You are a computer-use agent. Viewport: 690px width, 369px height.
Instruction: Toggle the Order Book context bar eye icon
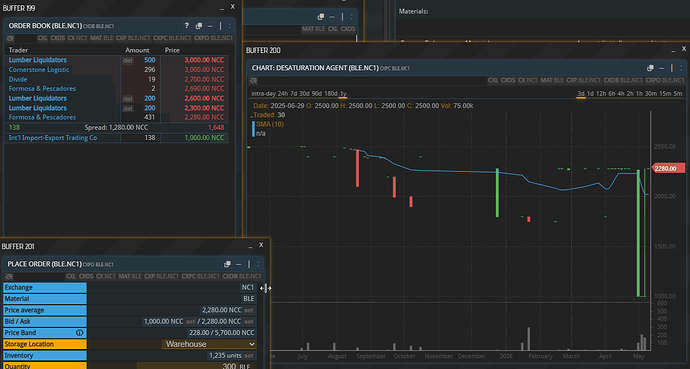11,38
